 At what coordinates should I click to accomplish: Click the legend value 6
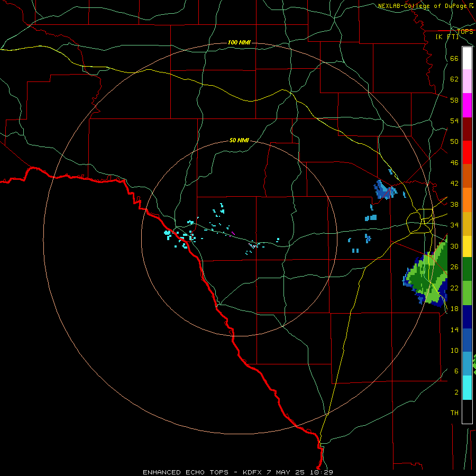(456, 371)
